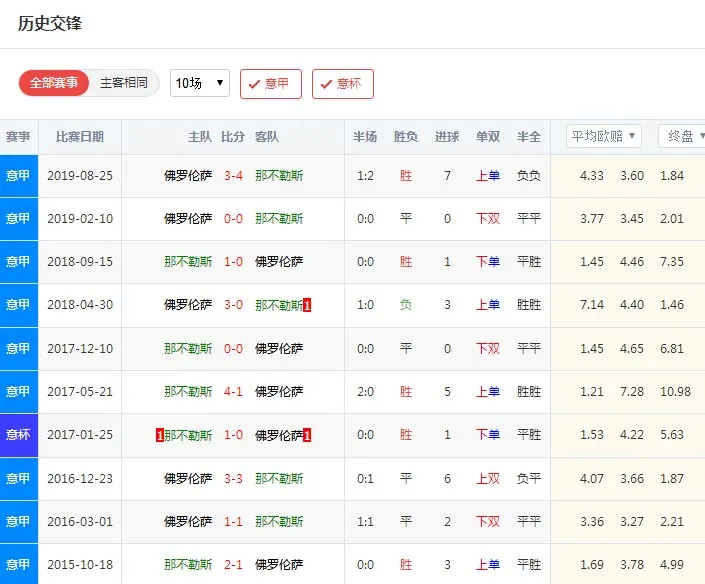The image size is (705, 584).
Task: Click the 进球 column header
Action: (447, 137)
